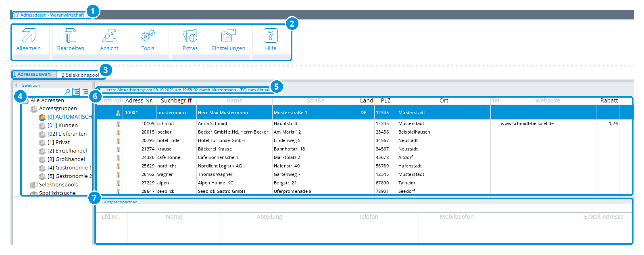The width and height of the screenshot is (644, 255).
Task: Click the Land column header
Action: pyautogui.click(x=367, y=100)
